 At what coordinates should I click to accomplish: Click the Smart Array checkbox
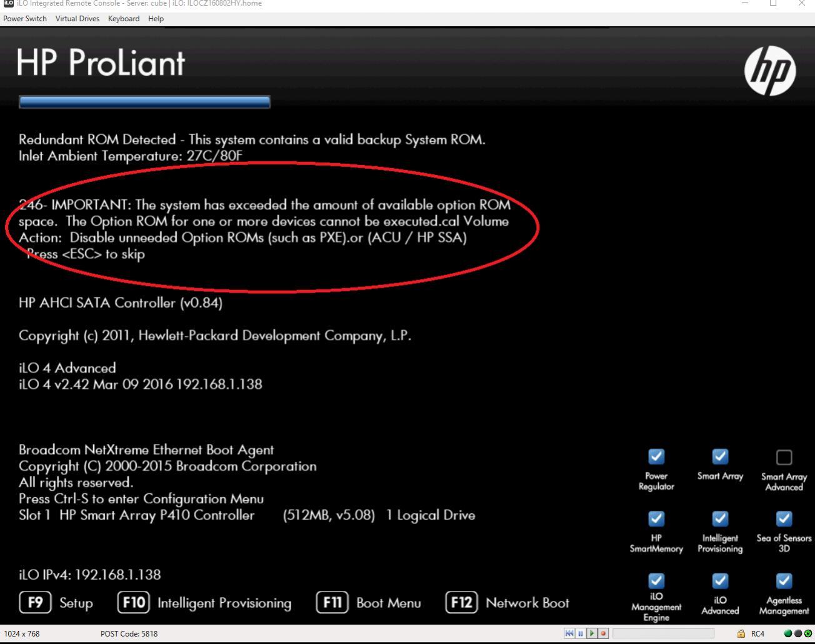point(720,456)
